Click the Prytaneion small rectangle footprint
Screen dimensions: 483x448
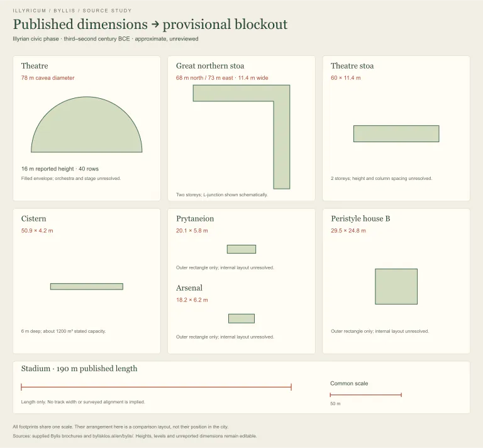(241, 249)
